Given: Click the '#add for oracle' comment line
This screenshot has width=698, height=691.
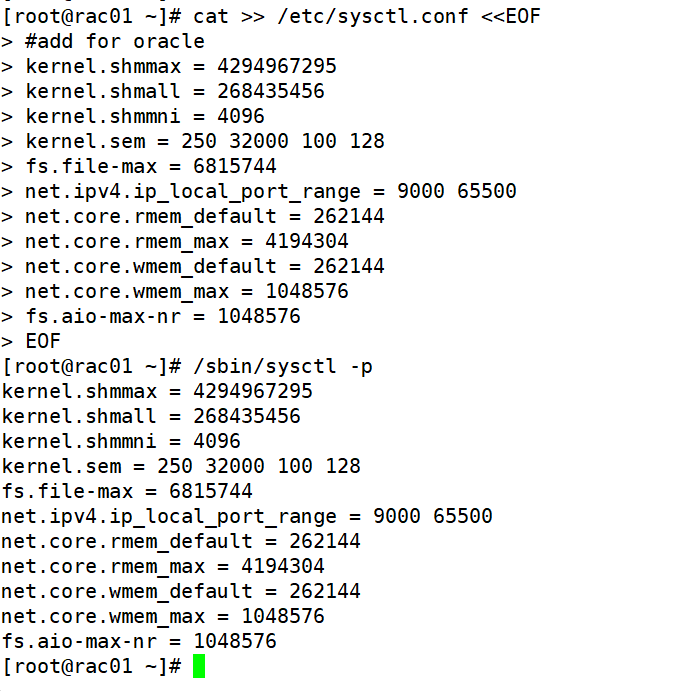Looking at the screenshot, I should (x=115, y=41).
